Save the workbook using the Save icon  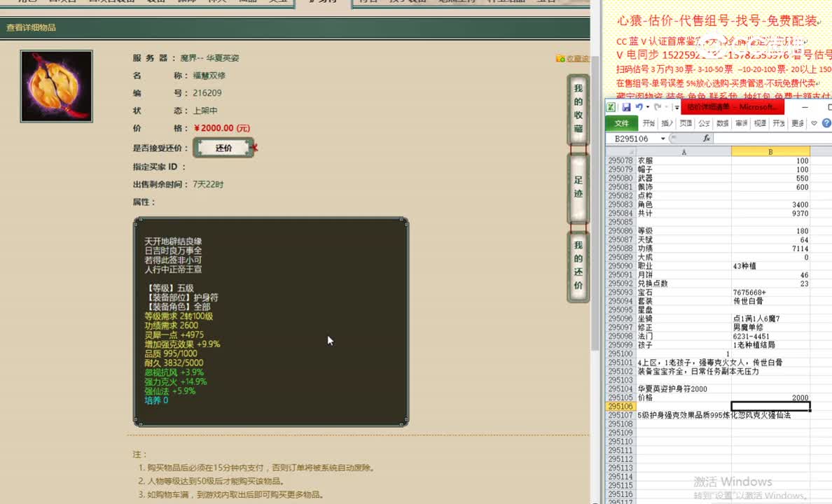627,107
